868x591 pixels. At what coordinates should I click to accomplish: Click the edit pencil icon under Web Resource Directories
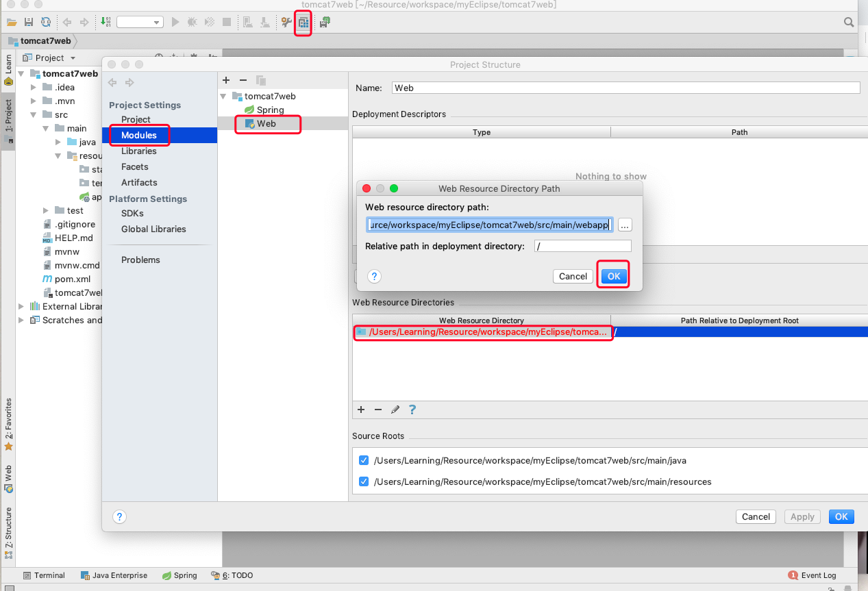tap(395, 410)
